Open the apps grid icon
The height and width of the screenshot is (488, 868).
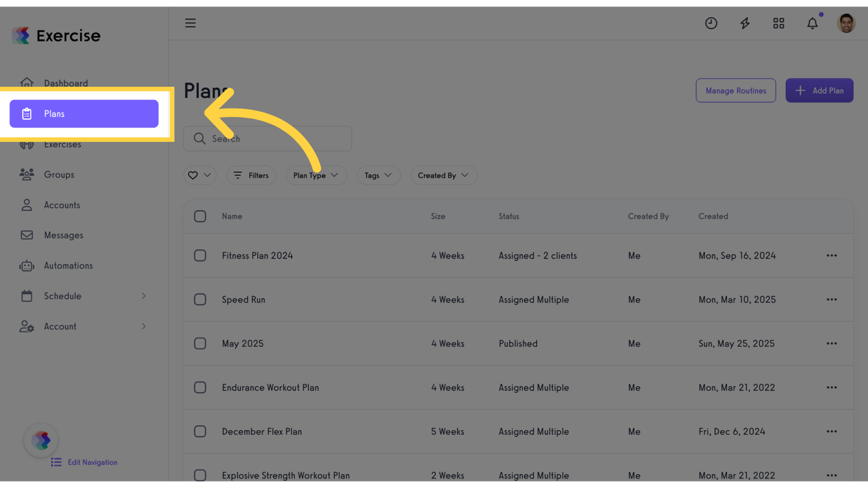778,24
